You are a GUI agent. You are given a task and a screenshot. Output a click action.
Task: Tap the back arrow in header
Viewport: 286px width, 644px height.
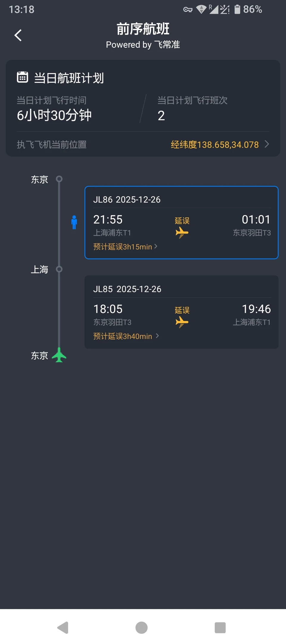point(18,35)
